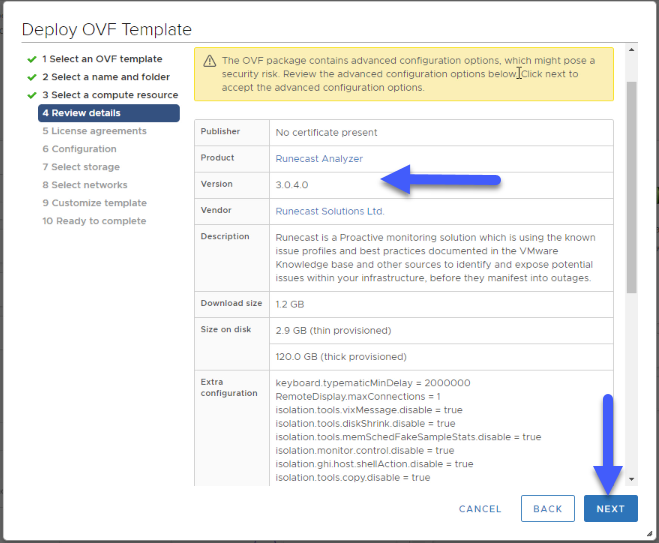Viewport: 659px width, 543px height.
Task: Click the isolation.tools.memSchedFakeSampleStats.disable line
Action: (x=408, y=437)
